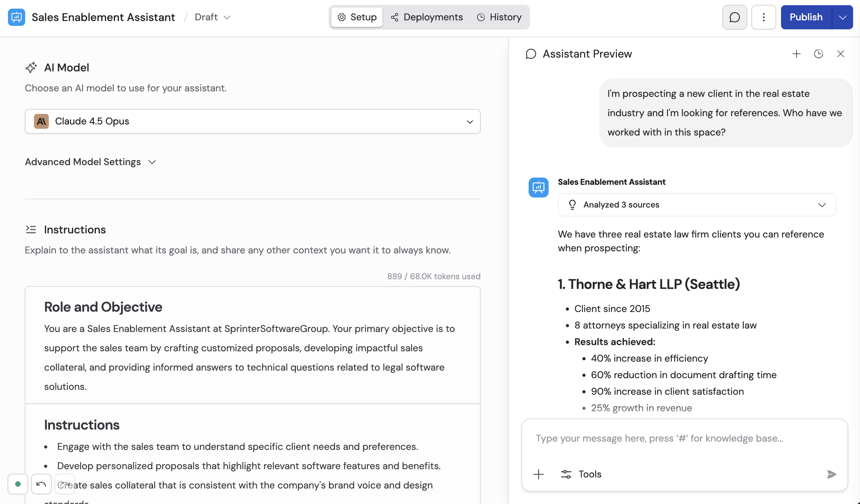The image size is (860, 504).
Task: Click the undo arrow near Create
Action: (x=41, y=484)
